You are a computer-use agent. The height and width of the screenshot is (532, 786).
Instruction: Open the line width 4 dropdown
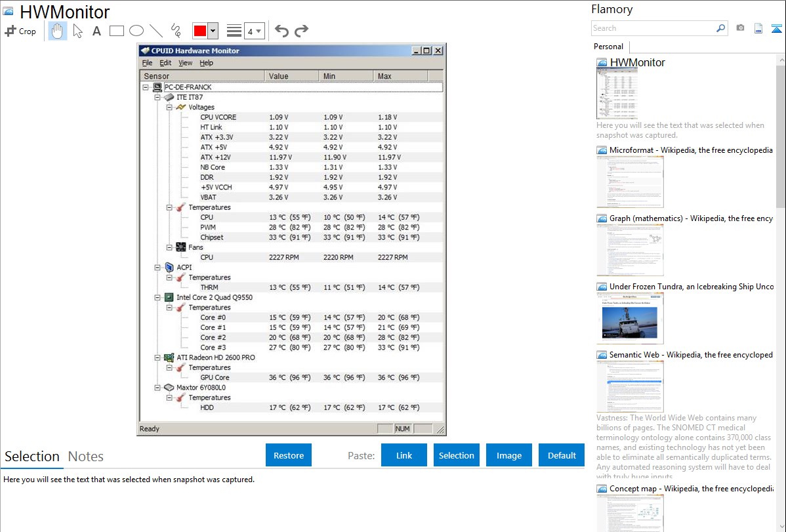255,31
